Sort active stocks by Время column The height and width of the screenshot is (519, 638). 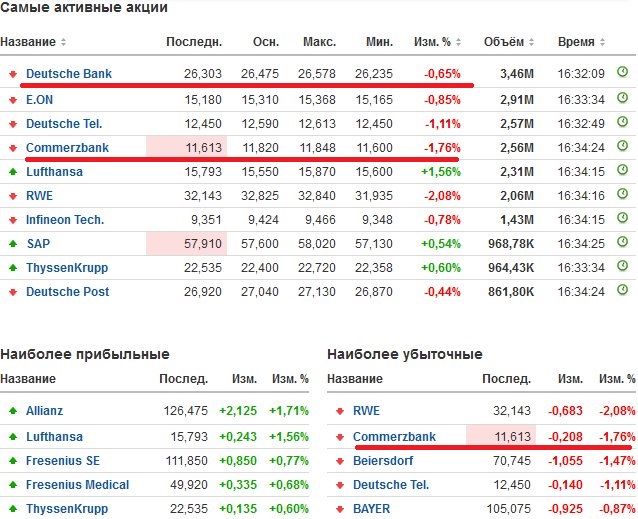(x=582, y=42)
